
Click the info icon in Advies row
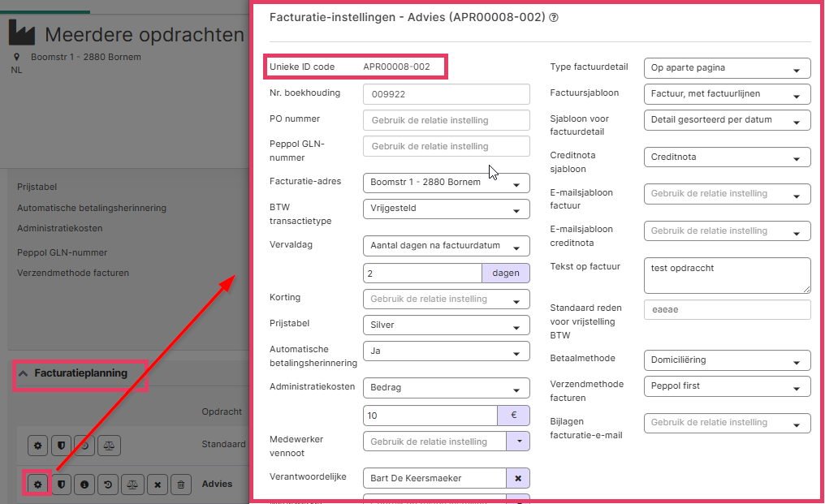point(84,484)
